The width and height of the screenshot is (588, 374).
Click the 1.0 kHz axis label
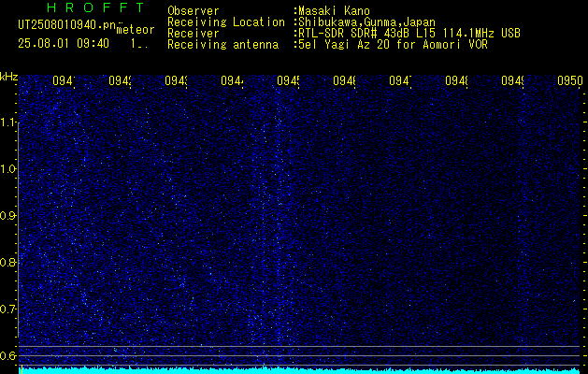coord(8,169)
